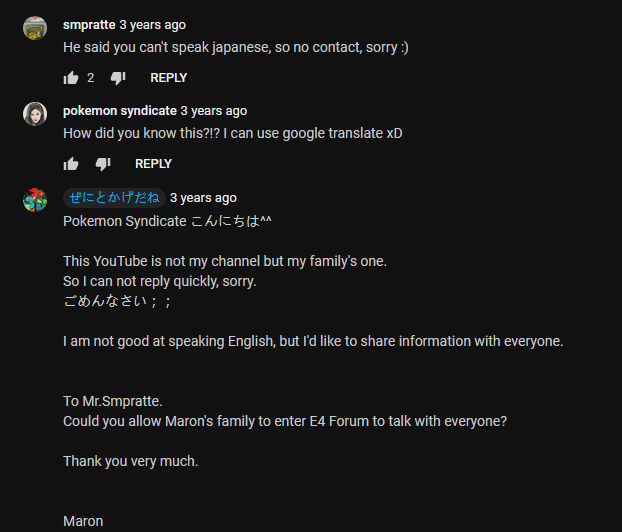The image size is (622, 532).
Task: Click the 'Maron' signature line
Action: tap(83, 521)
